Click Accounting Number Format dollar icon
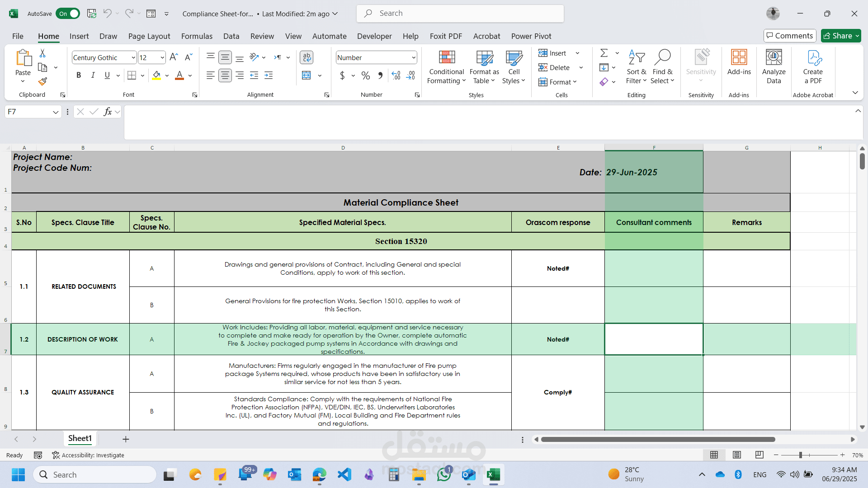The image size is (868, 488). coord(342,75)
